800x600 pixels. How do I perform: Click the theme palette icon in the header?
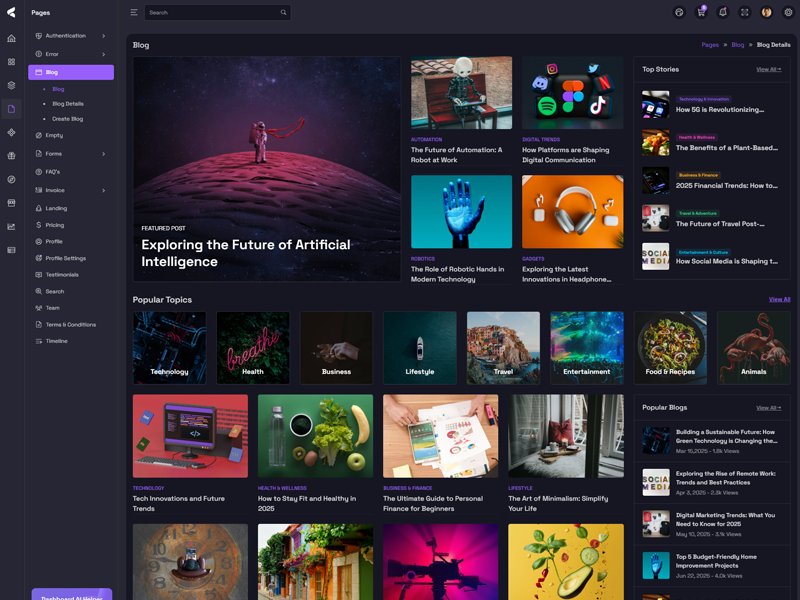679,13
